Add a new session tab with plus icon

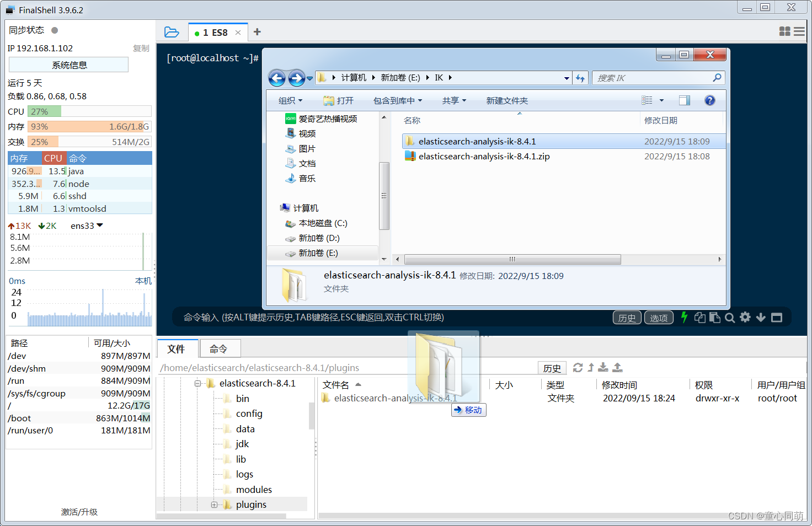tap(257, 32)
